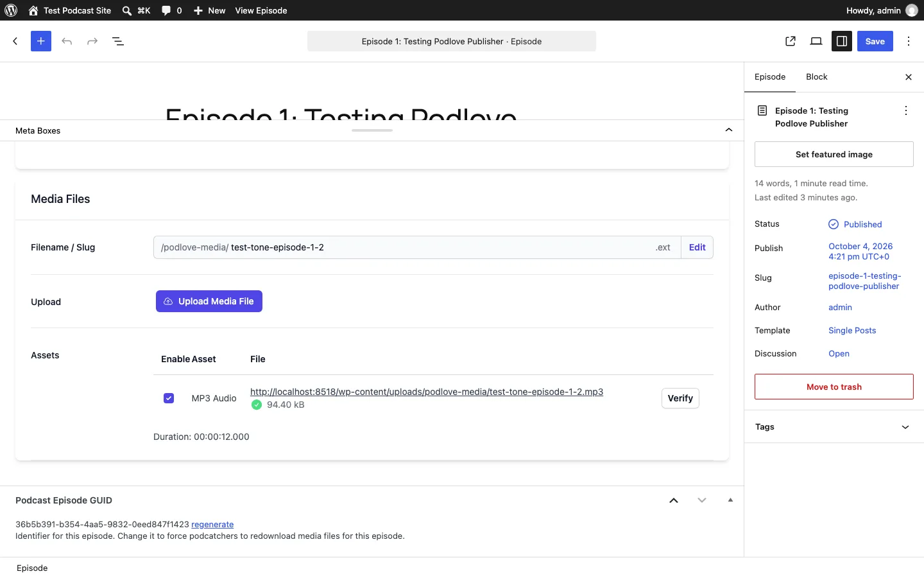Open the device preview options

click(816, 41)
